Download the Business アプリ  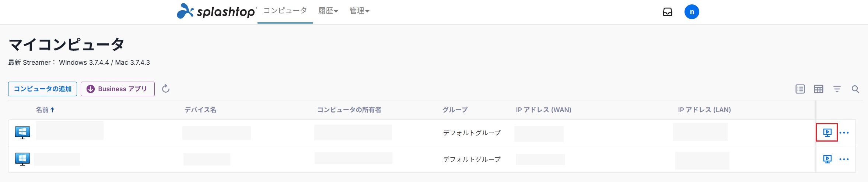(118, 89)
